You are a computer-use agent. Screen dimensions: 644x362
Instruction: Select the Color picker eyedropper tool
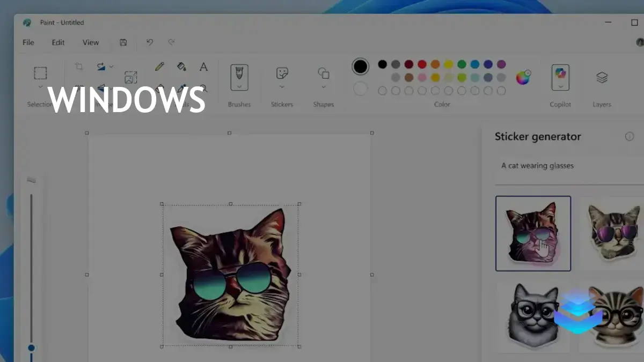(x=180, y=88)
